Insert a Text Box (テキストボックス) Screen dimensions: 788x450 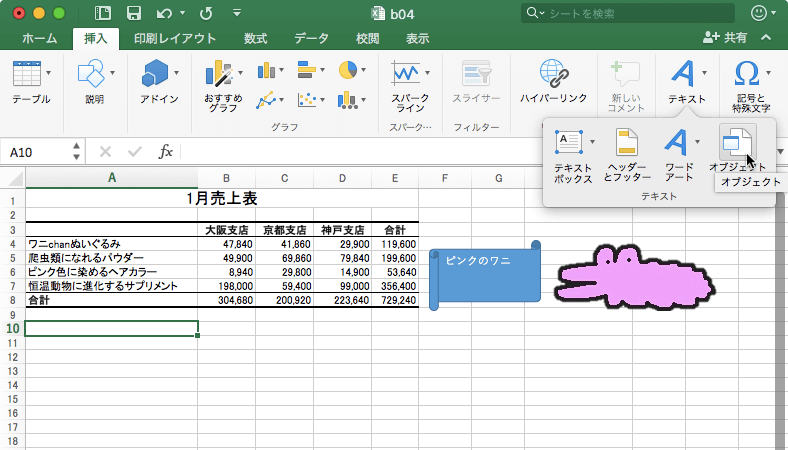click(569, 142)
